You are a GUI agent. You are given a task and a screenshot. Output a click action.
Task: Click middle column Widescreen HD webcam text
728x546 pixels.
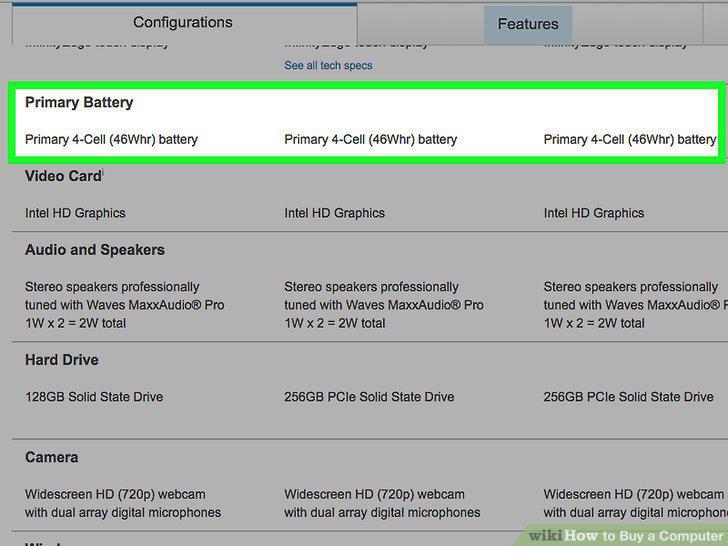tap(382, 503)
